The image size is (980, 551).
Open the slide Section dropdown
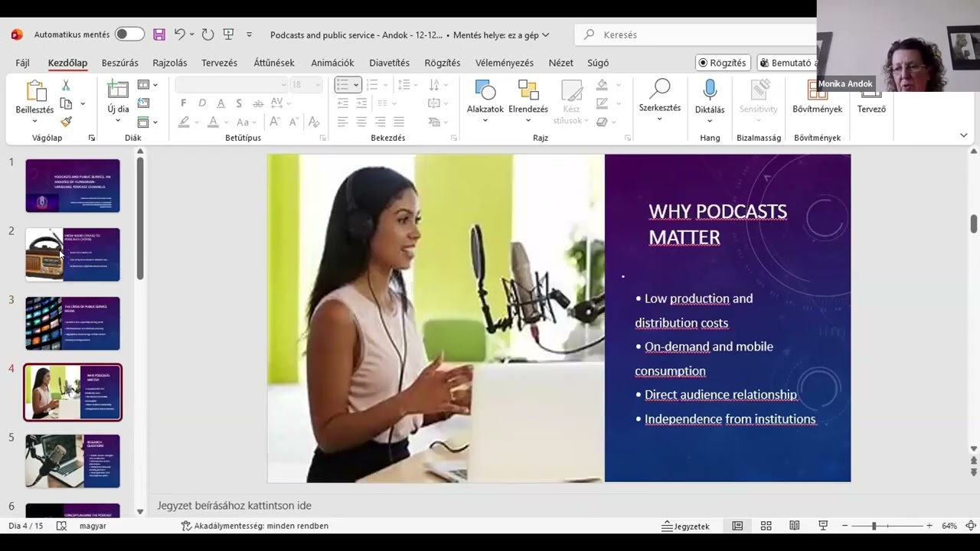point(147,122)
